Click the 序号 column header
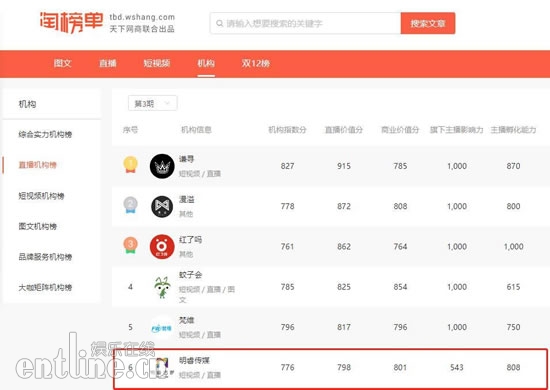The height and width of the screenshot is (390, 550). (130, 130)
